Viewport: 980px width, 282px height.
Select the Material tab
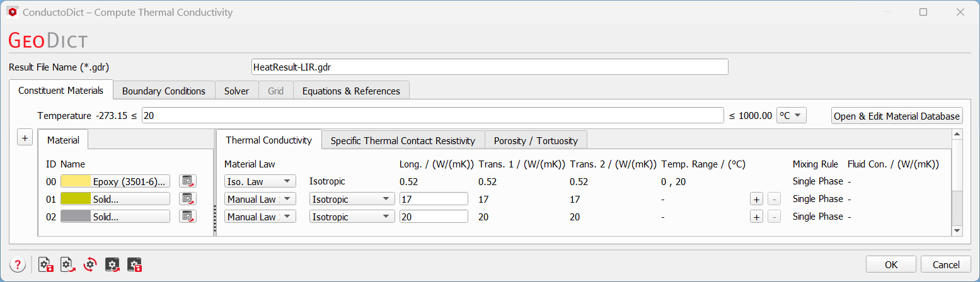tap(63, 140)
